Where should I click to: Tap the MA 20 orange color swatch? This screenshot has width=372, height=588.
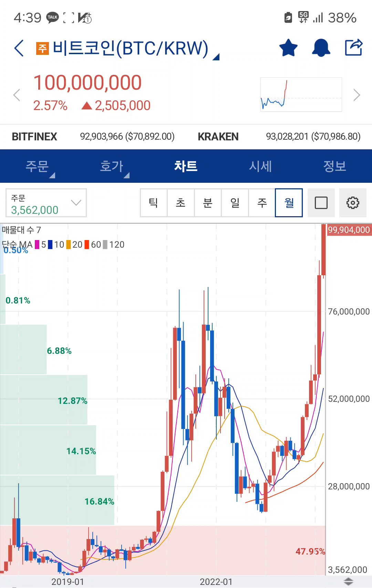coord(69,245)
